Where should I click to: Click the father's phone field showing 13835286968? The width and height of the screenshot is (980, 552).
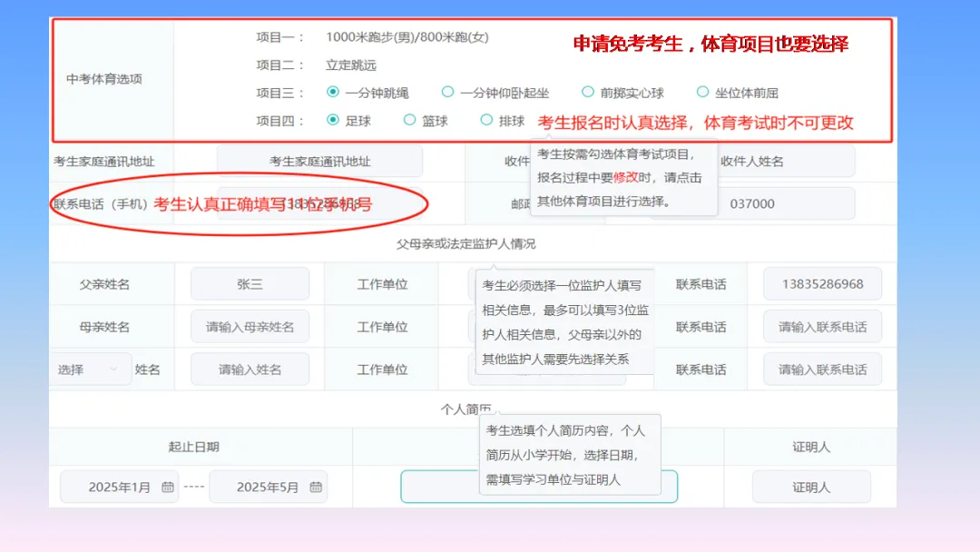pos(821,284)
